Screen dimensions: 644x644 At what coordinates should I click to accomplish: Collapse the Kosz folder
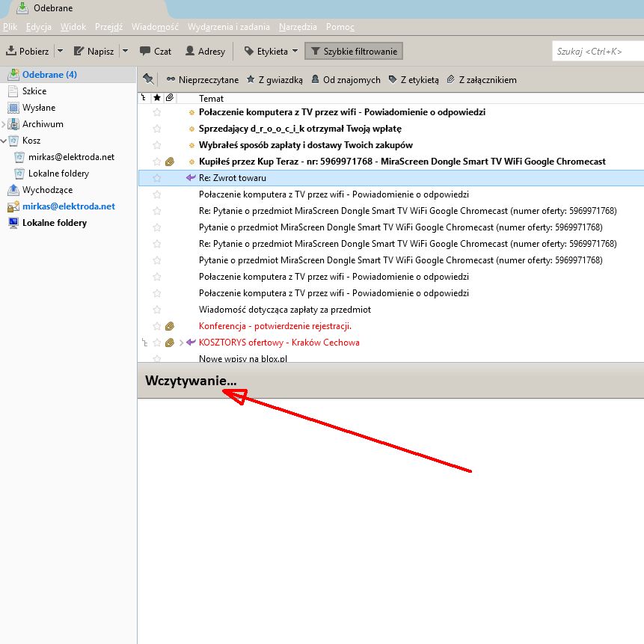point(3,141)
